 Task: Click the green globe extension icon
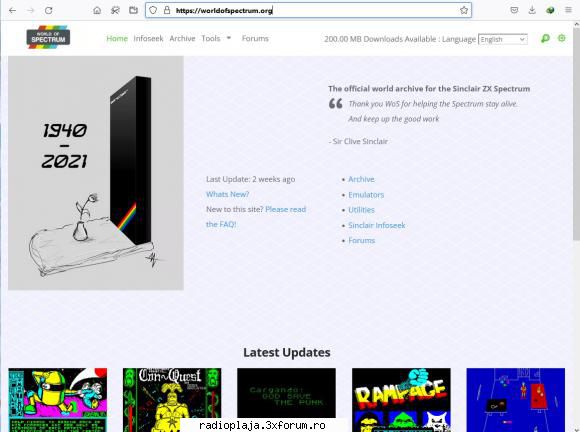tap(550, 10)
